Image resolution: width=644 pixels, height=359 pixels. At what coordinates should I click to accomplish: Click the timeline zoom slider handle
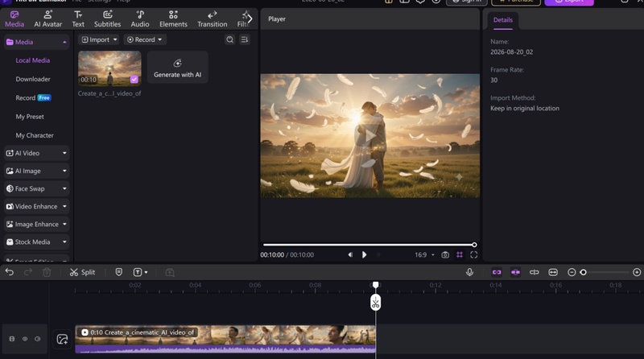[x=583, y=272]
